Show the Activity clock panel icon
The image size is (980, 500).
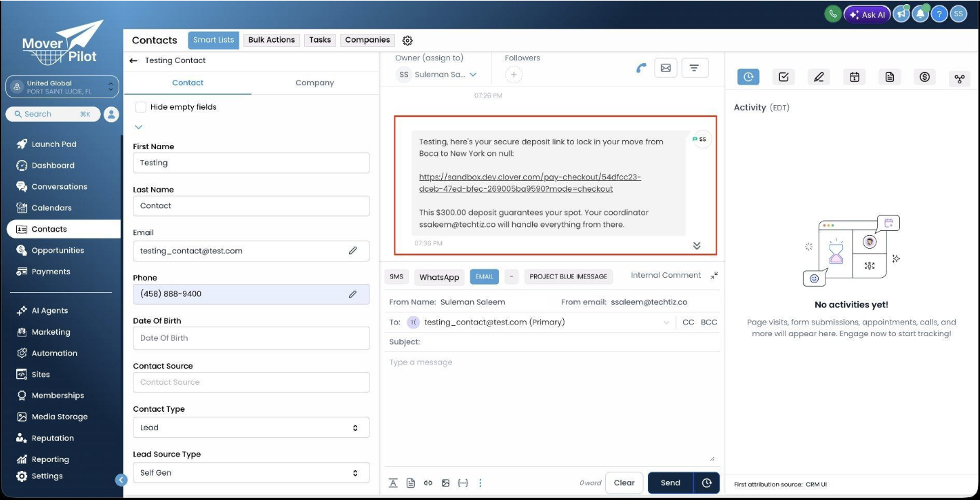pyautogui.click(x=748, y=77)
